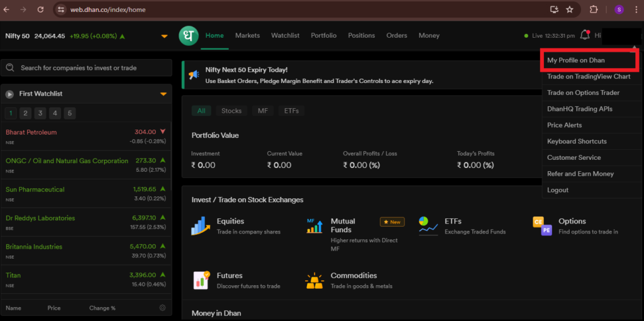Select My Profile on Dhan
The height and width of the screenshot is (321, 644).
tap(590, 60)
